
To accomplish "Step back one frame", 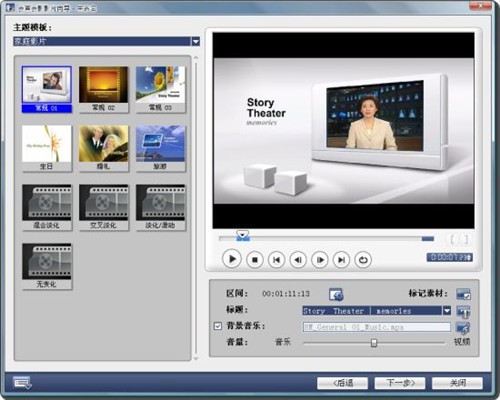I will click(x=298, y=259).
